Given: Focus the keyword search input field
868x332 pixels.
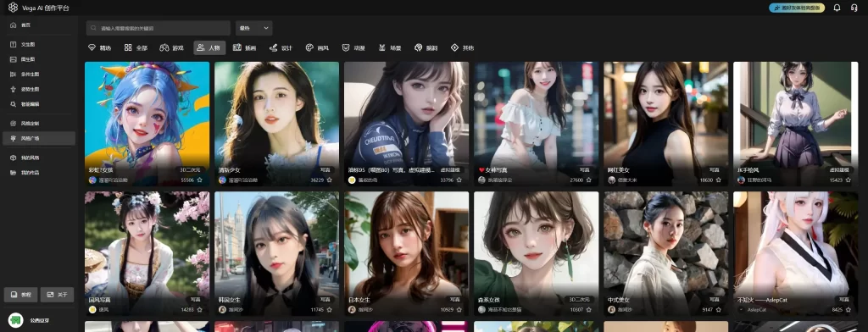Looking at the screenshot, I should tap(159, 28).
